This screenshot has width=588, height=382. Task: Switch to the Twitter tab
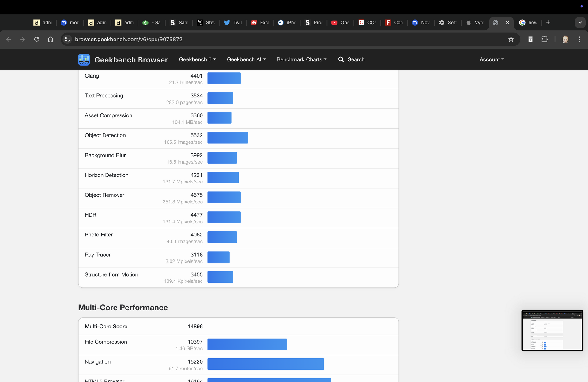[x=233, y=22]
